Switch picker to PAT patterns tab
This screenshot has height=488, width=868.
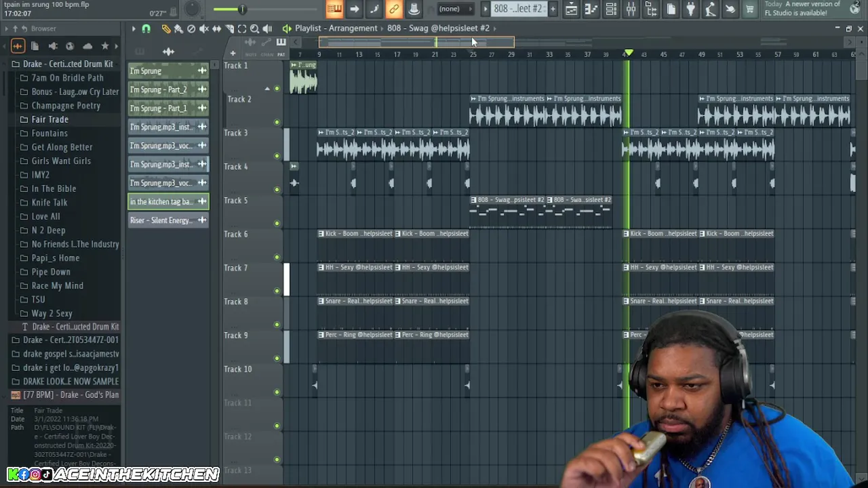[281, 55]
